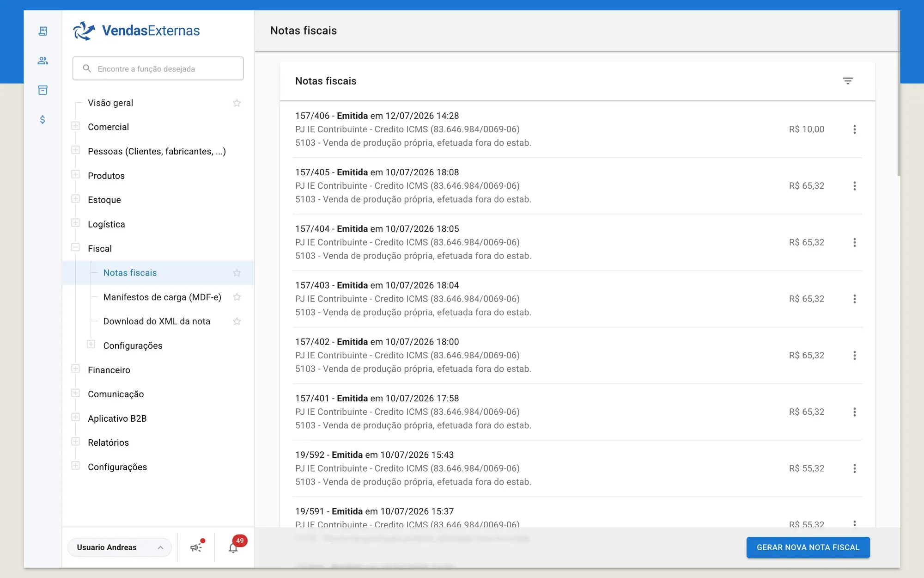This screenshot has height=578, width=924.
Task: Open more options for nota 19/592
Action: tap(855, 468)
